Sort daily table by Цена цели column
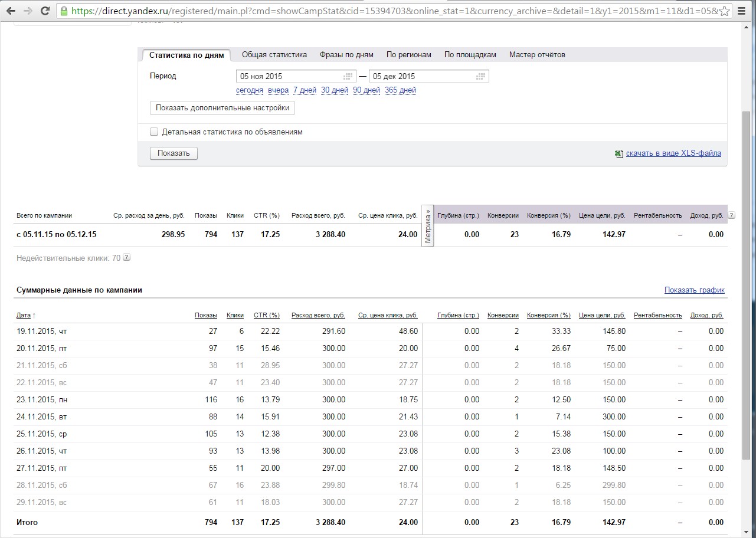756x538 pixels. click(602, 316)
